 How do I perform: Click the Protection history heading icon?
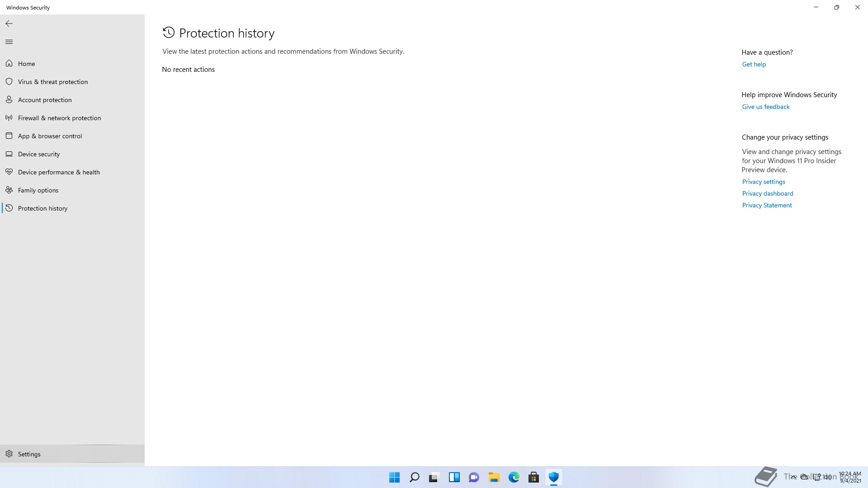(169, 33)
